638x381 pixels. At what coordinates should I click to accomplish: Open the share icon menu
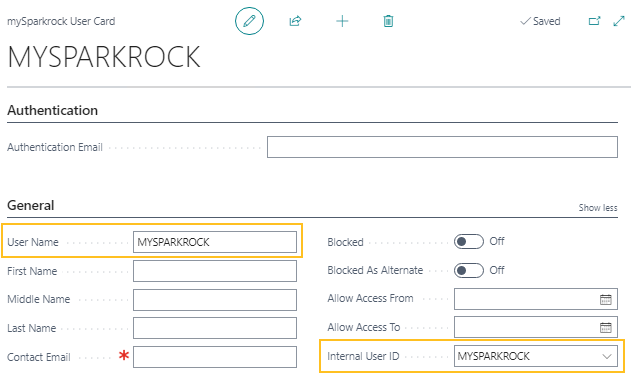295,21
